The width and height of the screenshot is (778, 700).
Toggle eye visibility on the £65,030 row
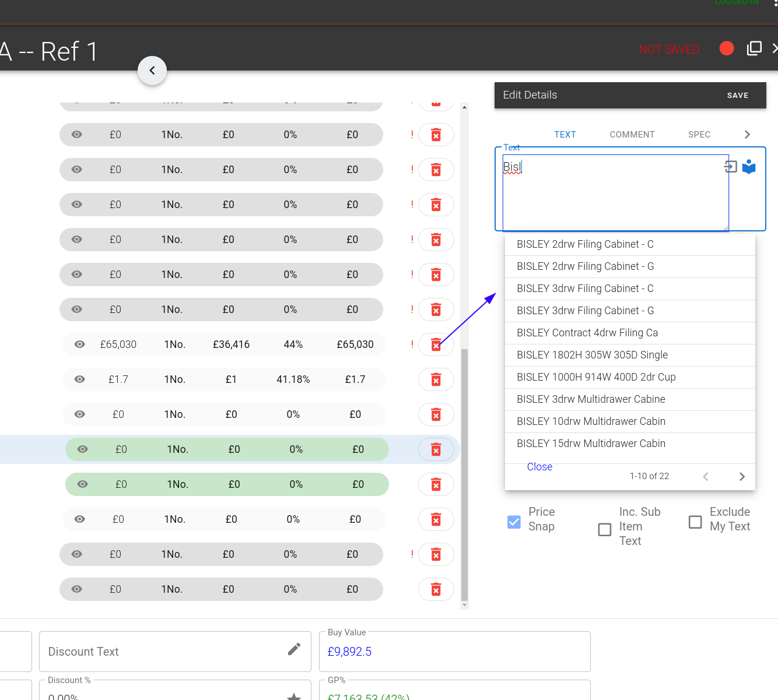[80, 344]
